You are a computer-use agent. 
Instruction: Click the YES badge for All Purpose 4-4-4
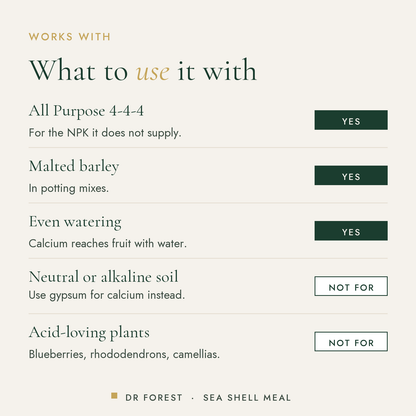(x=351, y=120)
